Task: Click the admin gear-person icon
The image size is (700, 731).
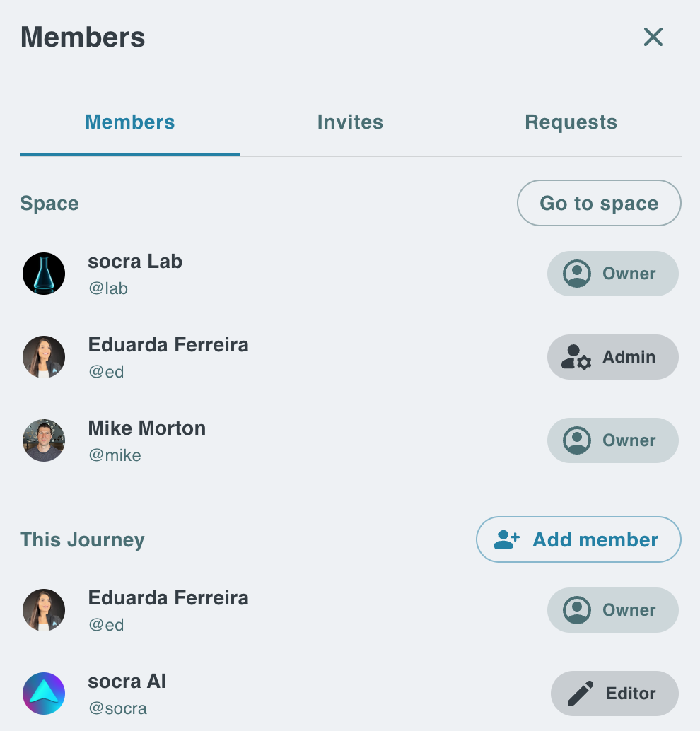Action: tap(576, 358)
